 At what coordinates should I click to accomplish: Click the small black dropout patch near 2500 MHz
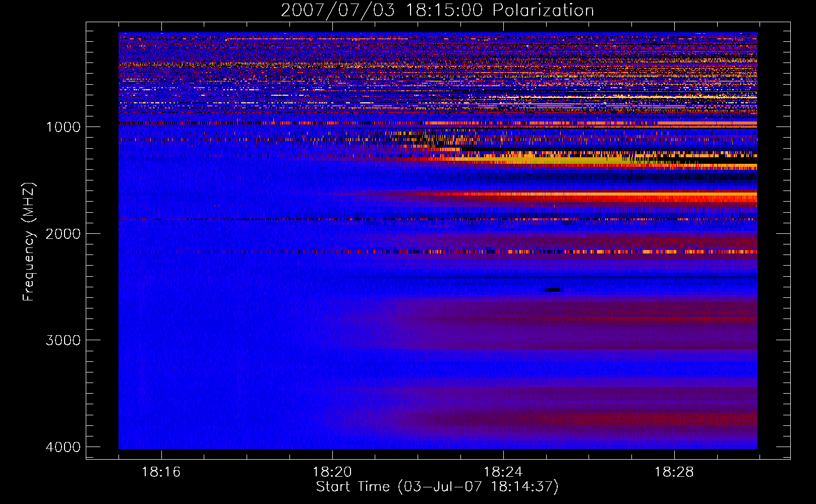[553, 290]
